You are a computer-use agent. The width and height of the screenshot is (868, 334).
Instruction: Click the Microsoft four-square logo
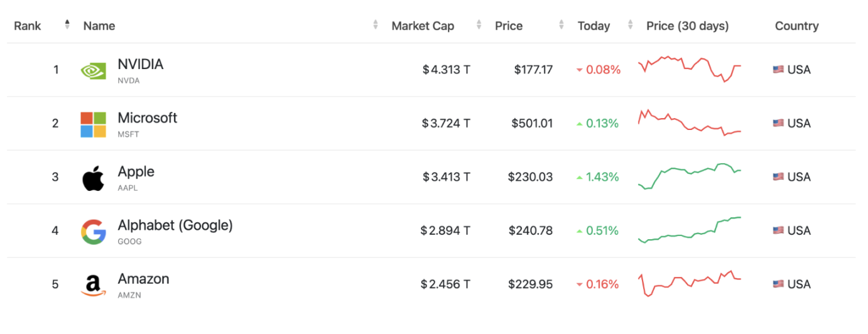point(93,124)
